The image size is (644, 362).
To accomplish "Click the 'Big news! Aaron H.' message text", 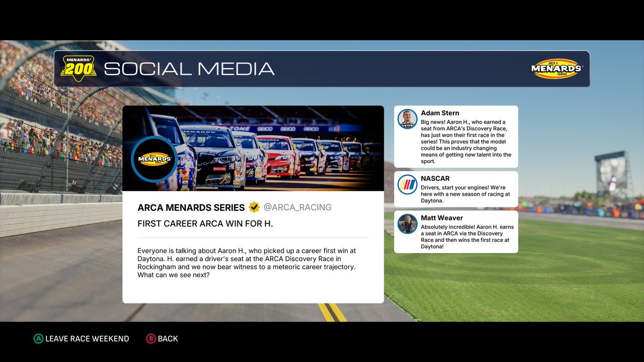I will point(466,141).
